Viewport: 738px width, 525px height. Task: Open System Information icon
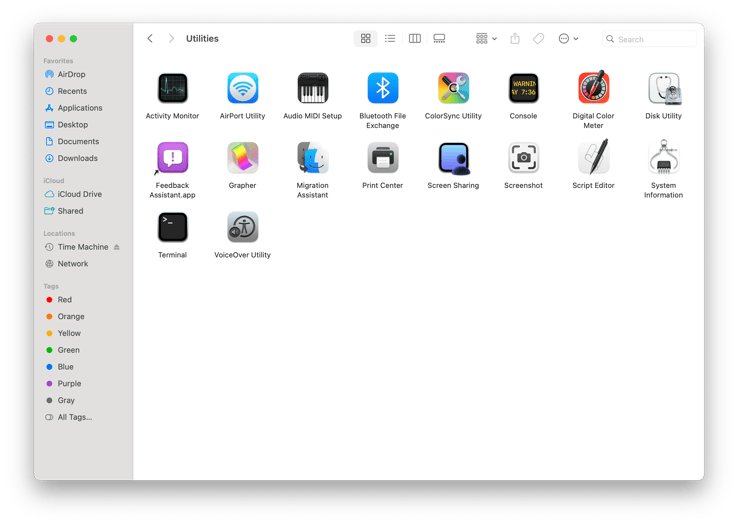click(664, 157)
